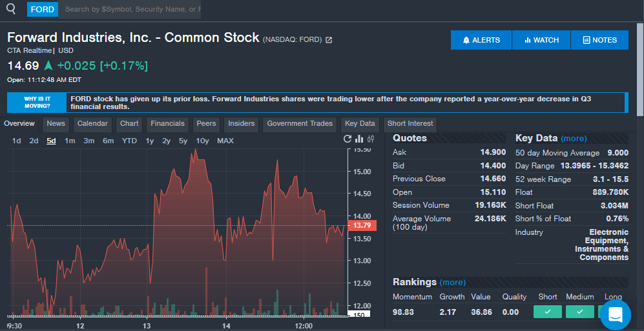The height and width of the screenshot is (331, 644).
Task: Set chart range to 1y
Action: click(x=149, y=141)
